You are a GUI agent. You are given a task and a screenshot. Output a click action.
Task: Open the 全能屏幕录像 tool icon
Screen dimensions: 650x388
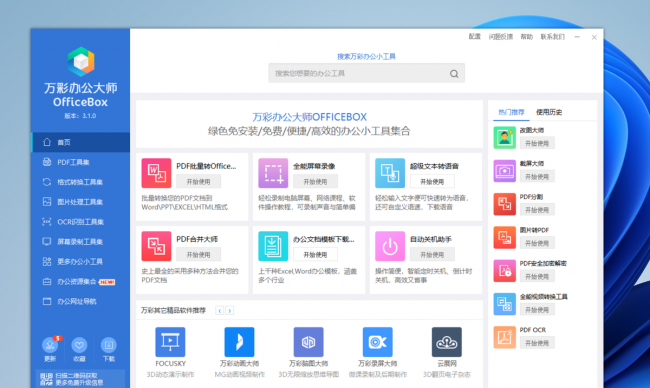point(273,173)
